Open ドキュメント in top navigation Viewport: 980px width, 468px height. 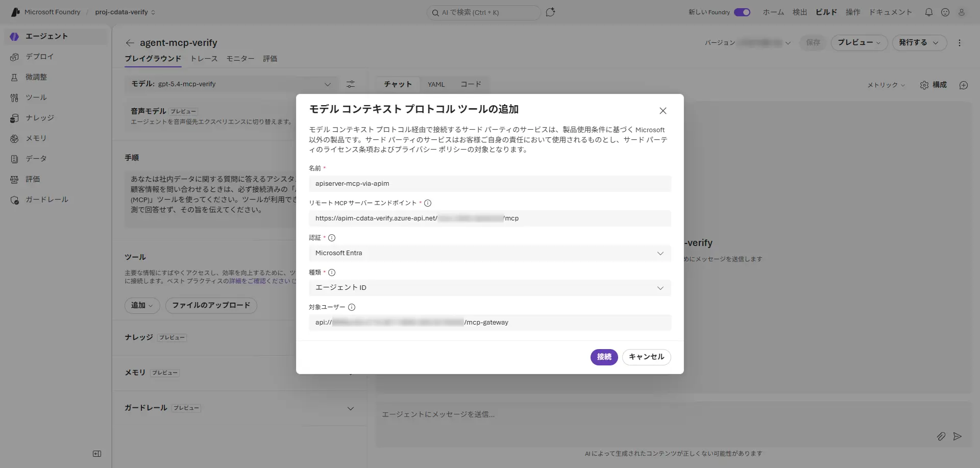(x=891, y=12)
